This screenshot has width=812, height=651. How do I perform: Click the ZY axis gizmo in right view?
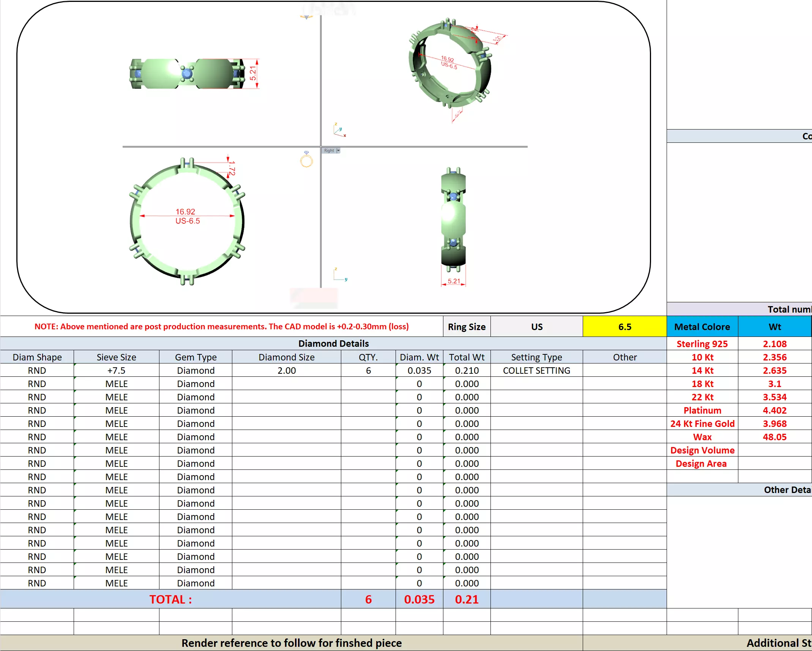click(x=339, y=275)
